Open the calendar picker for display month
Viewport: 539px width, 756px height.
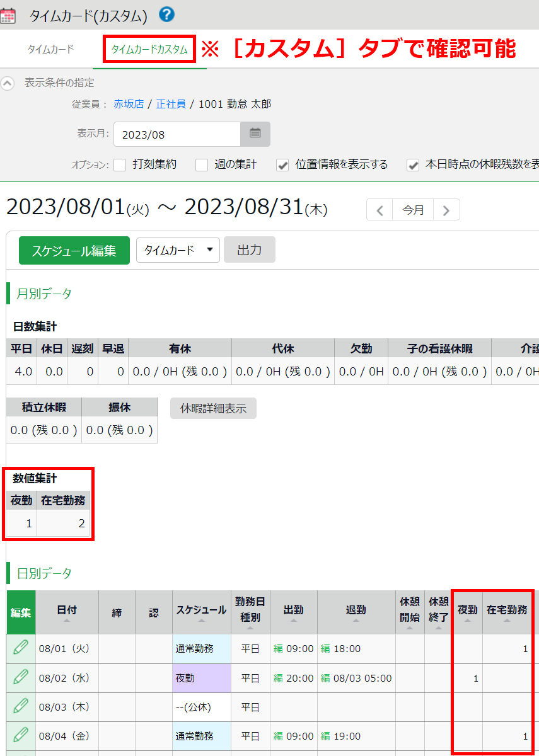[x=255, y=134]
